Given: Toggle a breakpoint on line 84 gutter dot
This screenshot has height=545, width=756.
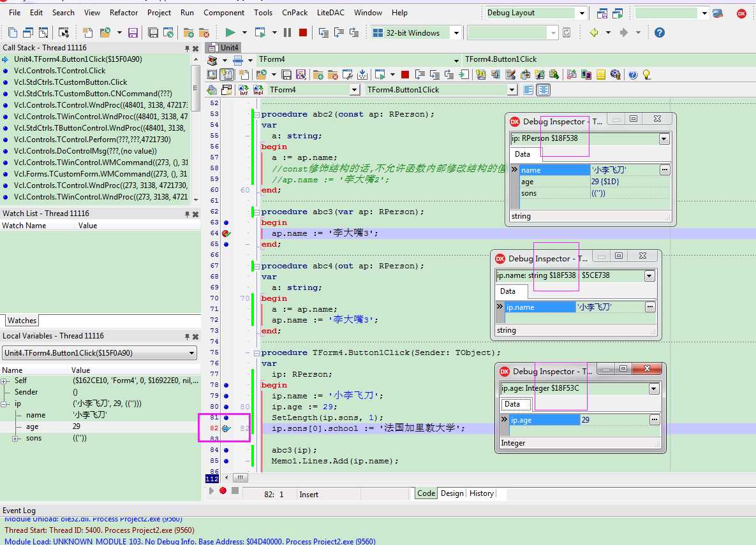Looking at the screenshot, I should pyautogui.click(x=226, y=450).
